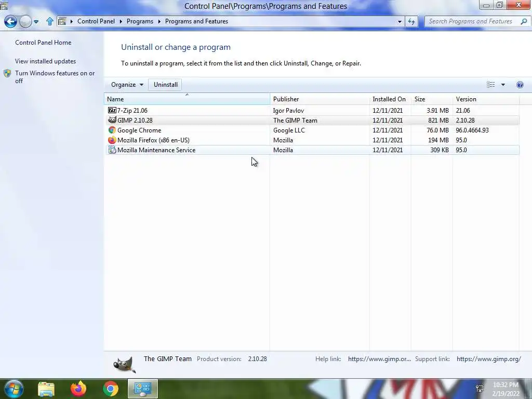
Task: Click the shield icon beside Windows features
Action: [x=7, y=74]
